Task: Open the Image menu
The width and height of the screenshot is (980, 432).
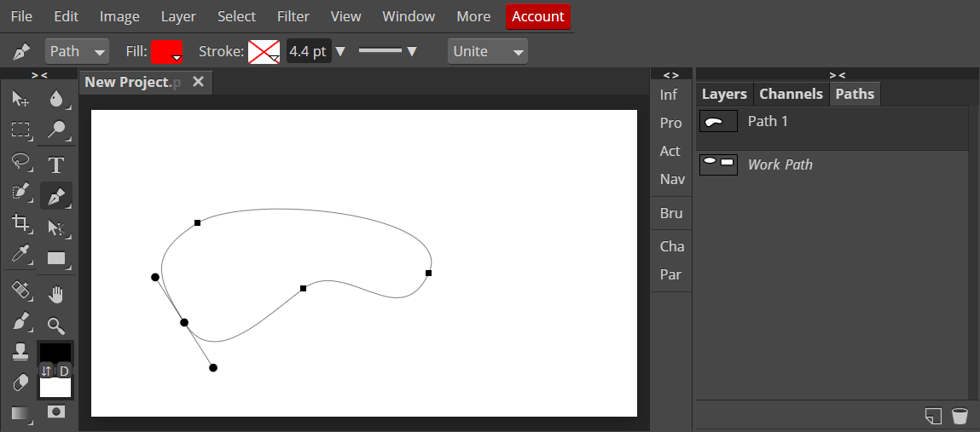Action: pyautogui.click(x=119, y=16)
